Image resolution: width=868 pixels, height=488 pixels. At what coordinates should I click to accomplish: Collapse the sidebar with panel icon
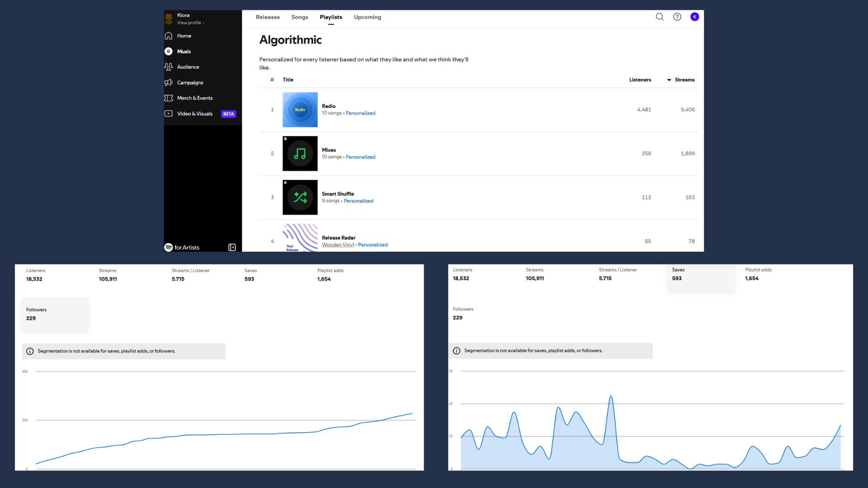tap(232, 248)
